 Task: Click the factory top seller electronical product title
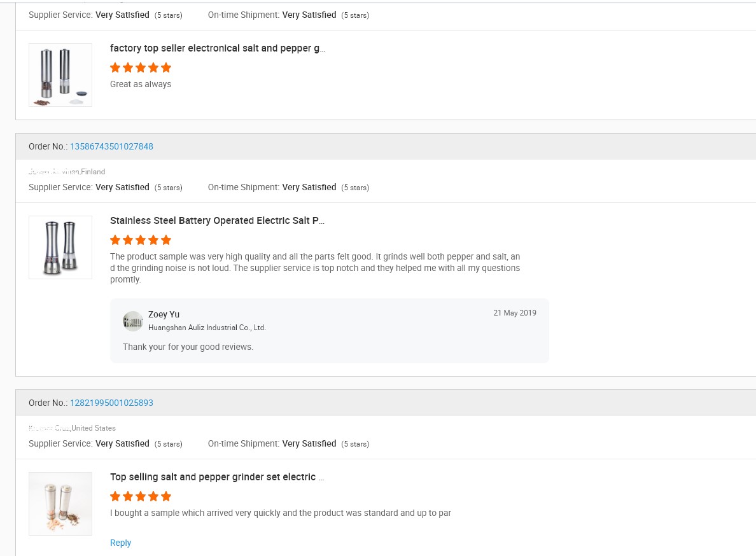click(218, 48)
